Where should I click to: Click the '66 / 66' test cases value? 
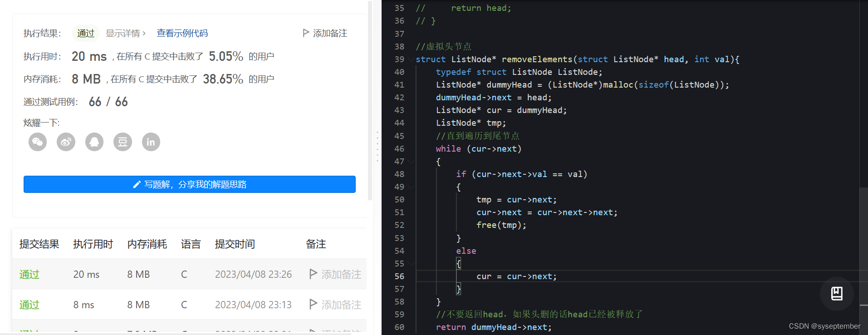[x=108, y=102]
